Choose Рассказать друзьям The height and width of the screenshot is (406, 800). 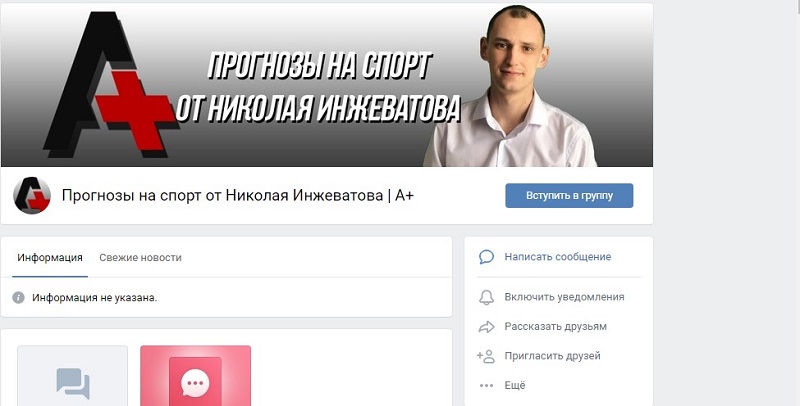[556, 326]
